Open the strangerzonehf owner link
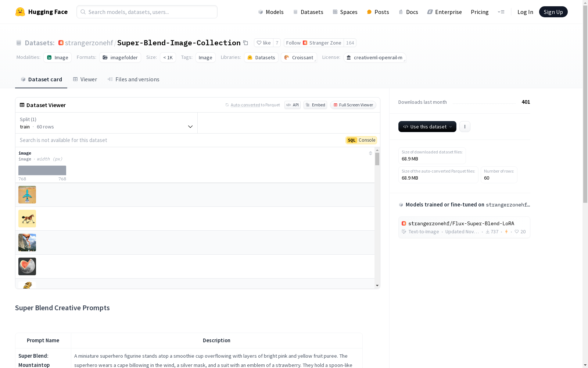Viewport: 588px width, 368px height. pos(89,43)
